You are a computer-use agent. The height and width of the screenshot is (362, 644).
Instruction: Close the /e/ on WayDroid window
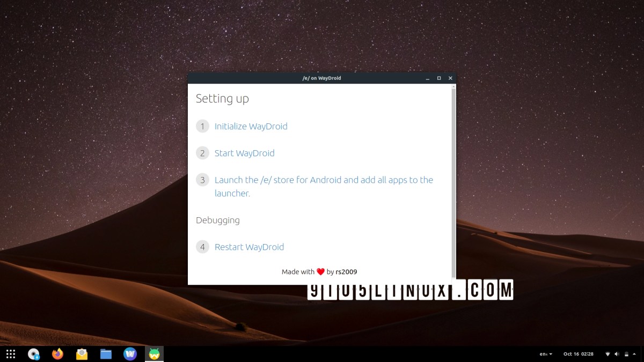(450, 78)
